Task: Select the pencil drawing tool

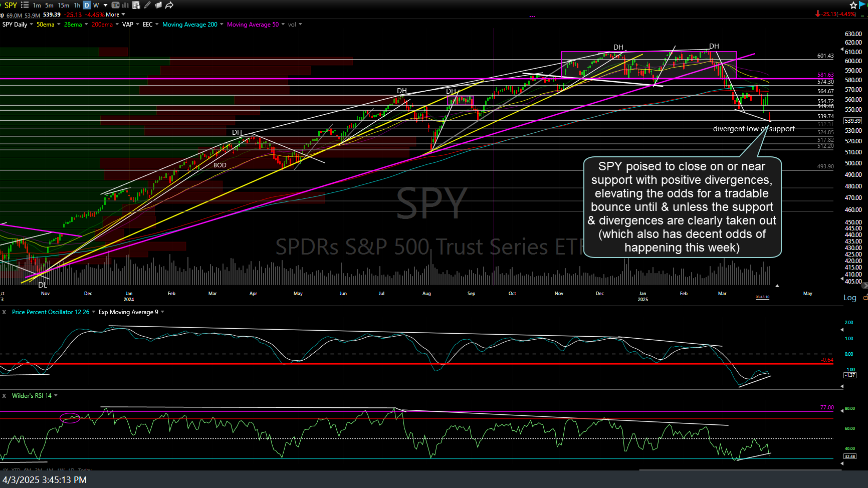Action: pos(147,5)
